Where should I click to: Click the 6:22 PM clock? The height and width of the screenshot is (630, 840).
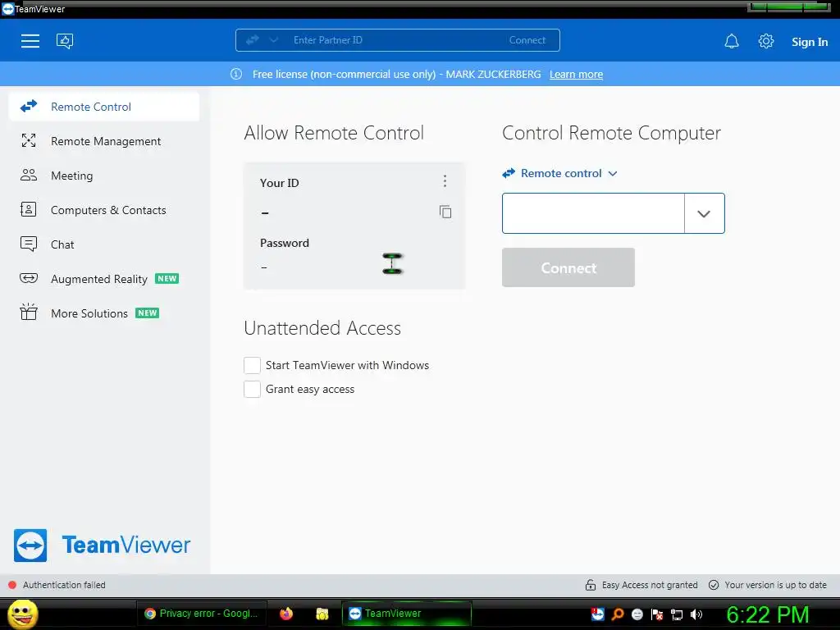tap(767, 614)
